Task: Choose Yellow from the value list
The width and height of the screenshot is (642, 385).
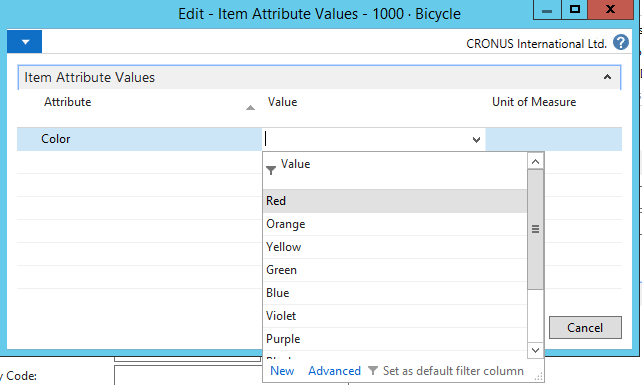Action: pyautogui.click(x=395, y=247)
